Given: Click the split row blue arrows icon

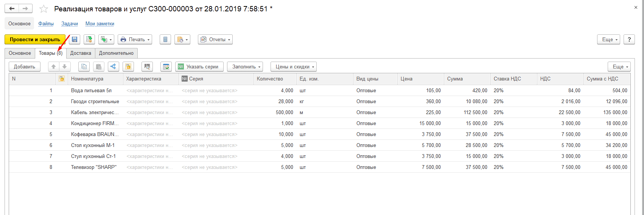Looking at the screenshot, I should (x=113, y=67).
